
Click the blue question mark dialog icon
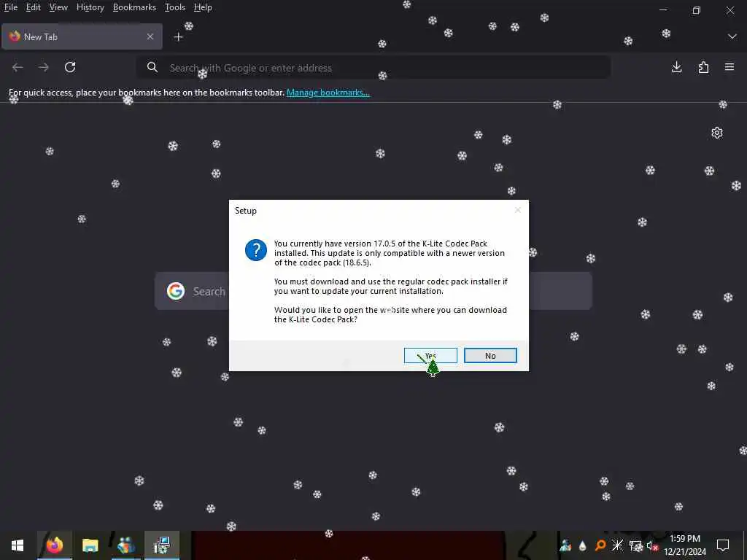(256, 250)
